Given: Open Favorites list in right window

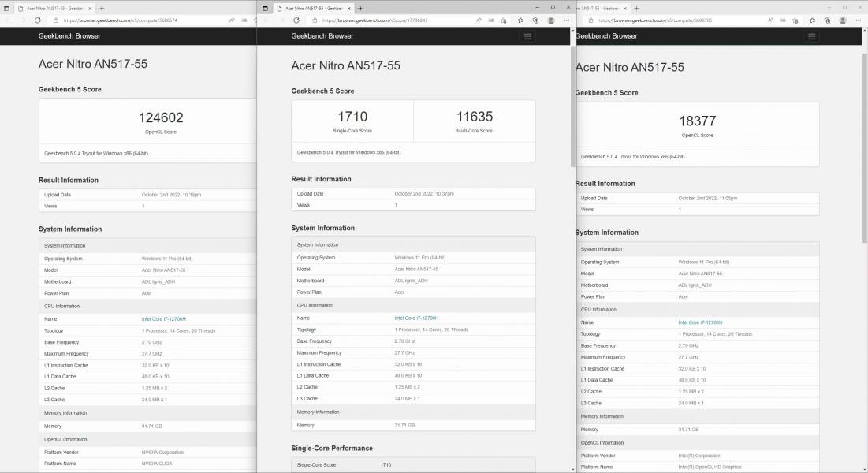Looking at the screenshot, I should click(812, 20).
